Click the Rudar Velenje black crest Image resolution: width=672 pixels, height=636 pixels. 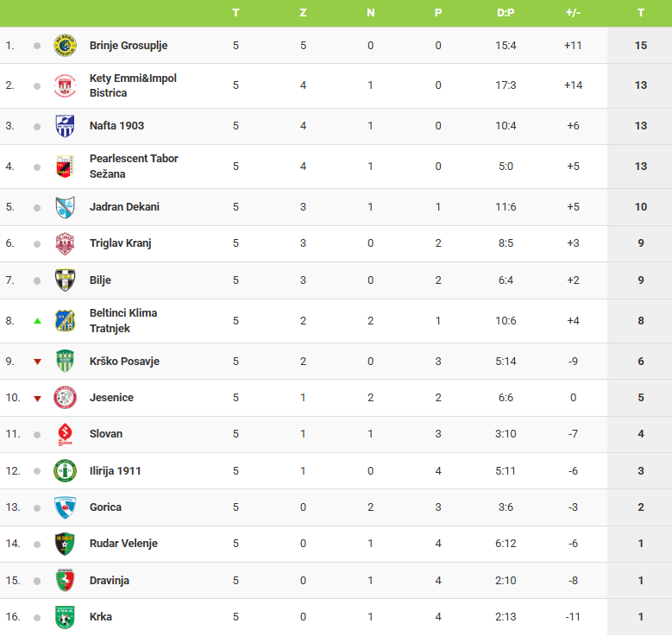tap(66, 544)
